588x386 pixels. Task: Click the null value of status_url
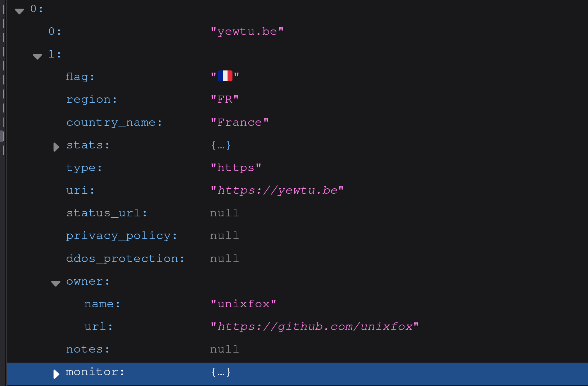(x=225, y=213)
